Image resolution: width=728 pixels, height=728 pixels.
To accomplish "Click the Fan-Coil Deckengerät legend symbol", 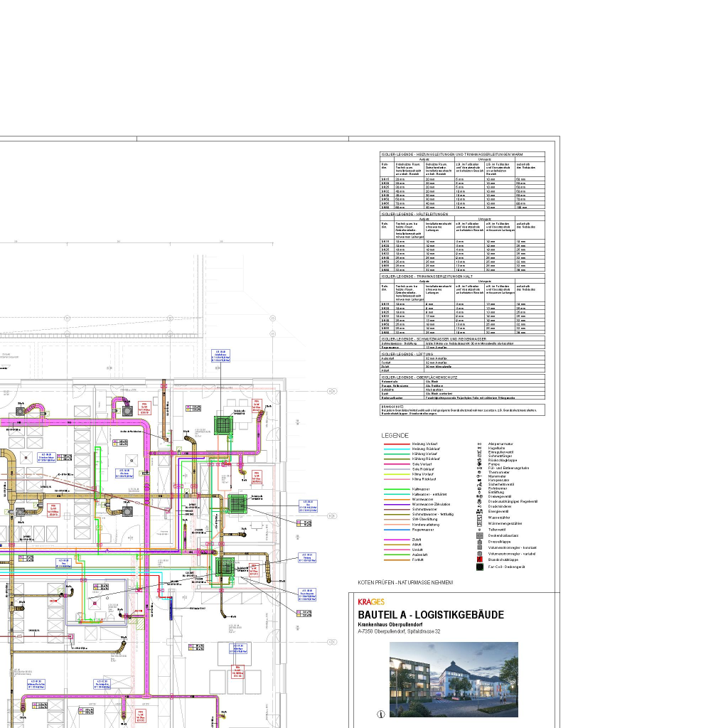I will (x=480, y=567).
